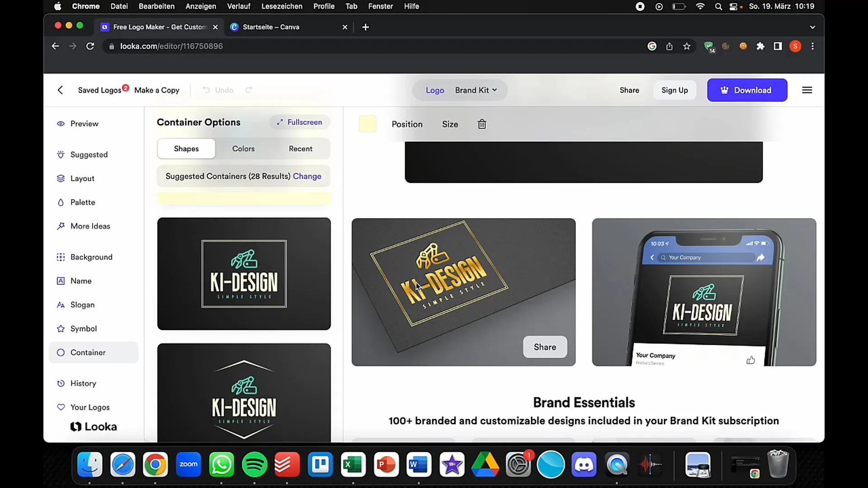Open Discord from the Dock
The width and height of the screenshot is (868, 488).
584,465
